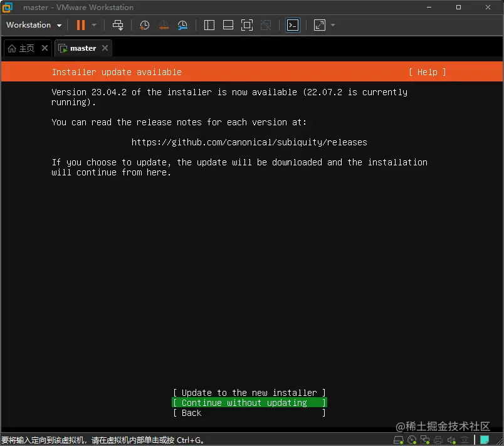Screen dimensions: 504x446
Task: Switch to console view icon
Action: pyautogui.click(x=293, y=25)
